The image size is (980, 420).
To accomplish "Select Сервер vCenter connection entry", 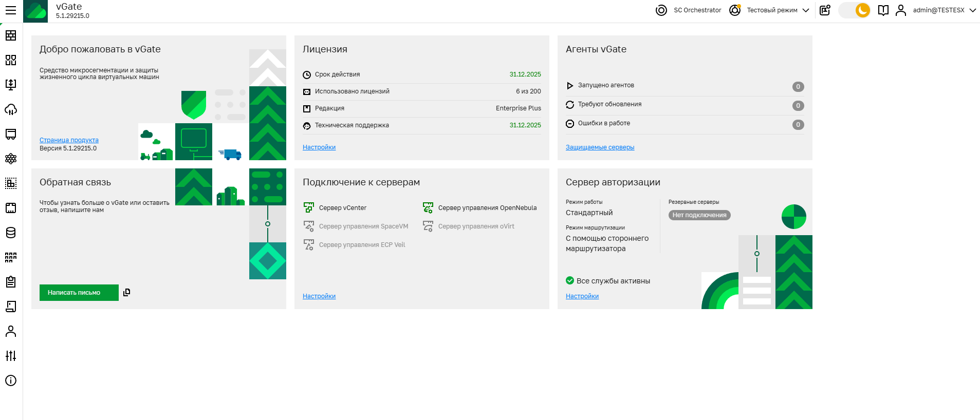I will [x=342, y=208].
